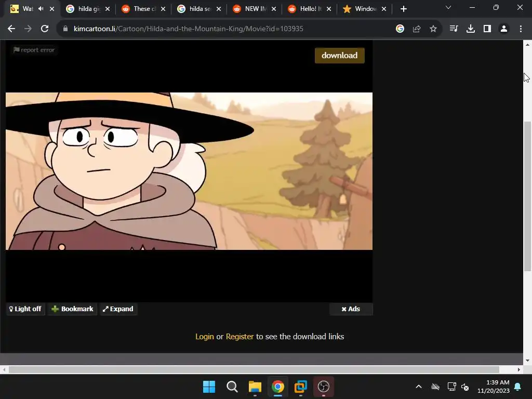Click the report error link
The width and height of the screenshot is (532, 399).
34,50
